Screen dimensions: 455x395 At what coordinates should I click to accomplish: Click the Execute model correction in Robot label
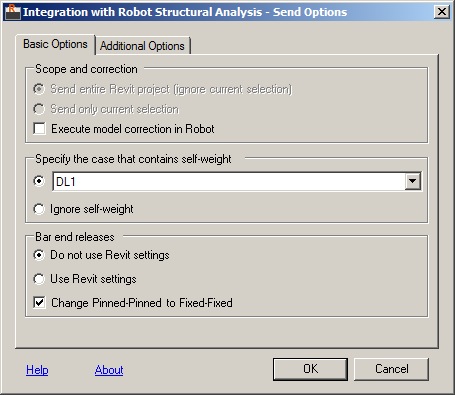tap(133, 129)
